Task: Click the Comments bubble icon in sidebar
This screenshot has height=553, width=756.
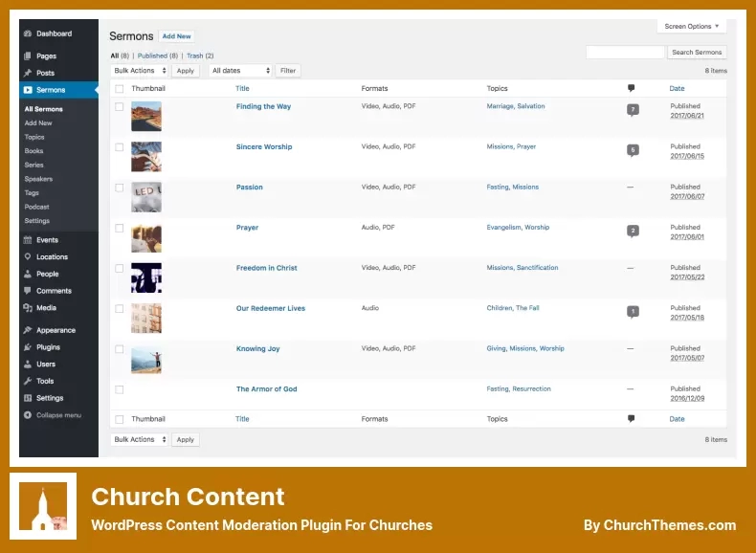Action: point(28,291)
